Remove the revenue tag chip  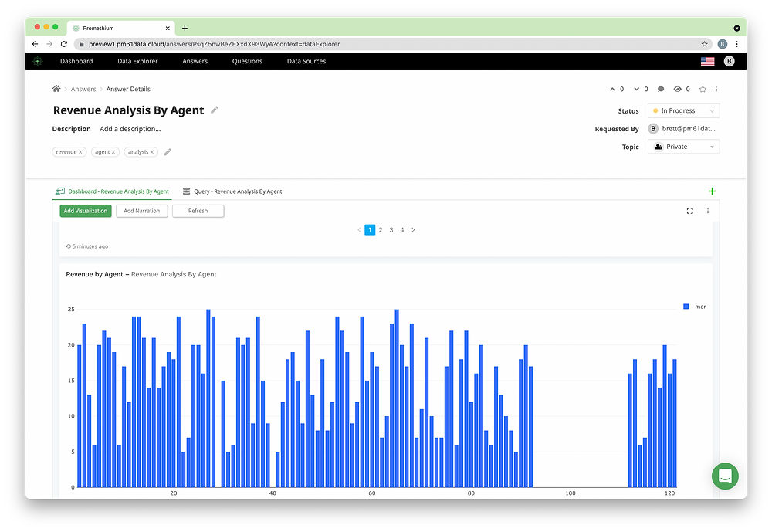point(80,151)
